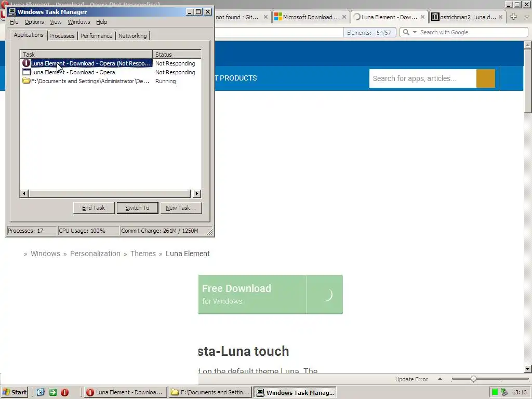Switch to the Performance tab
The width and height of the screenshot is (532, 399).
(96, 36)
